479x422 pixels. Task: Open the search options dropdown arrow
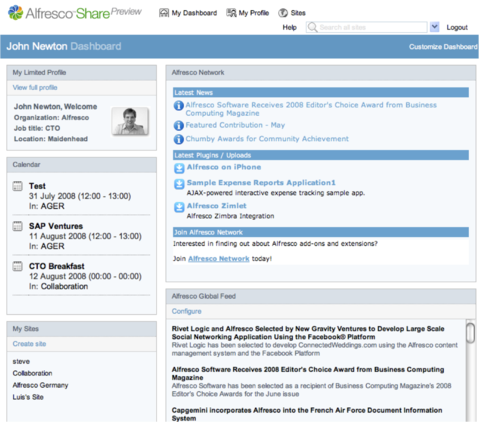point(434,27)
